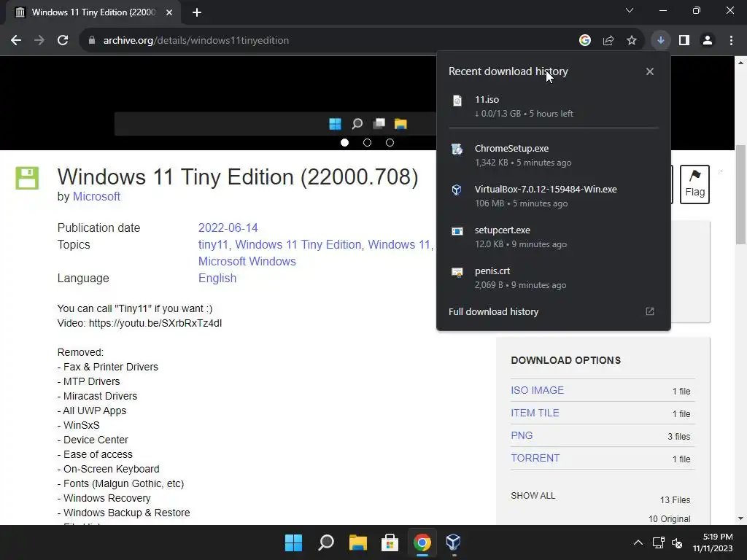This screenshot has width=747, height=560.
Task: Click SHOW ALL files
Action: click(x=533, y=496)
